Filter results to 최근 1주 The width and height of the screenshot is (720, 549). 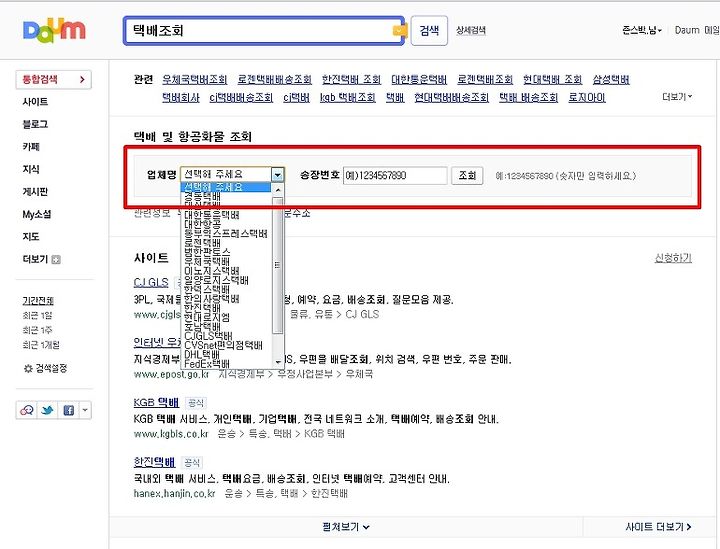coord(38,331)
